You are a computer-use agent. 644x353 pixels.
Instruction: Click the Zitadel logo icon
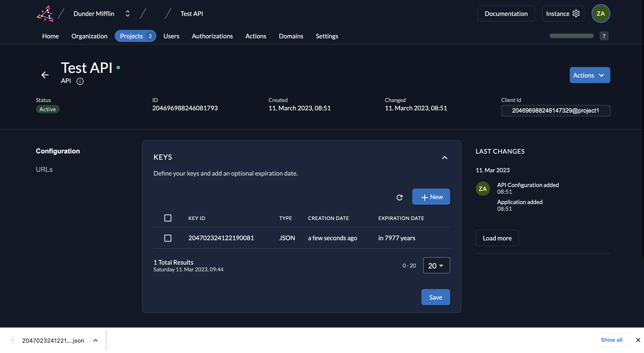coord(45,13)
